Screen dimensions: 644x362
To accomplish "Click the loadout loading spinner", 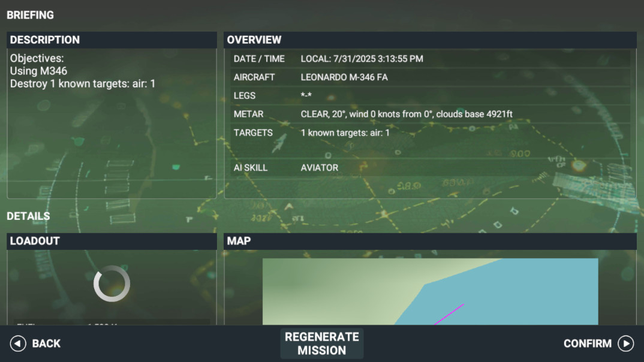I will tap(112, 283).
